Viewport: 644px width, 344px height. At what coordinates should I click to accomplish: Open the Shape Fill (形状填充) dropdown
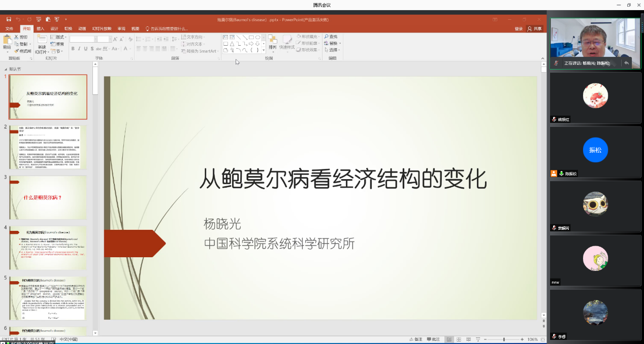[309, 37]
